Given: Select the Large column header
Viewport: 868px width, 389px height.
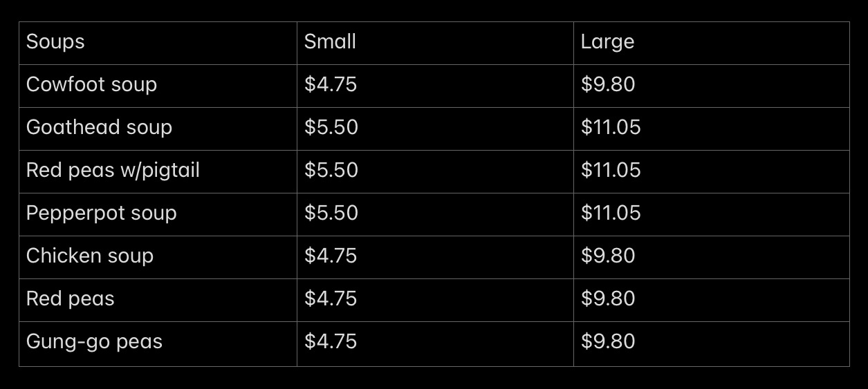Looking at the screenshot, I should click(x=711, y=43).
